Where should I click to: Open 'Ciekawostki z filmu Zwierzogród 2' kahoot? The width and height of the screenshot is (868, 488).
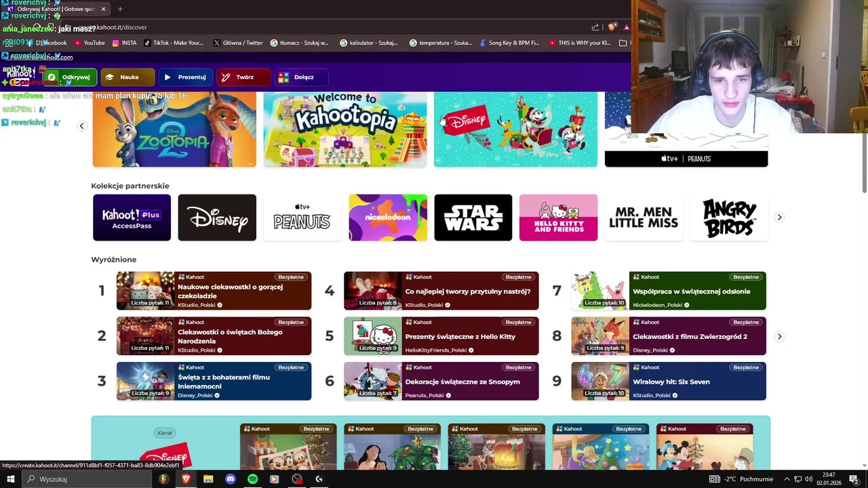(669, 336)
